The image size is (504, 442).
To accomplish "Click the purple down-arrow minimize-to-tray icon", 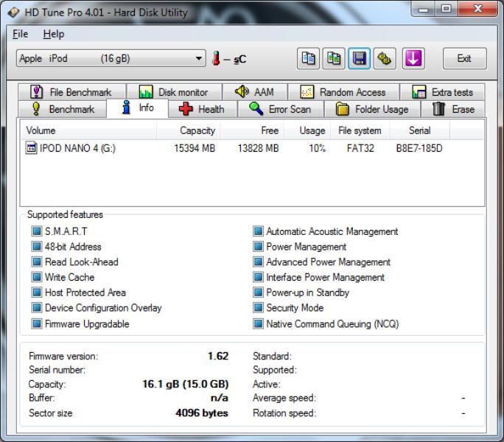I will click(x=413, y=59).
